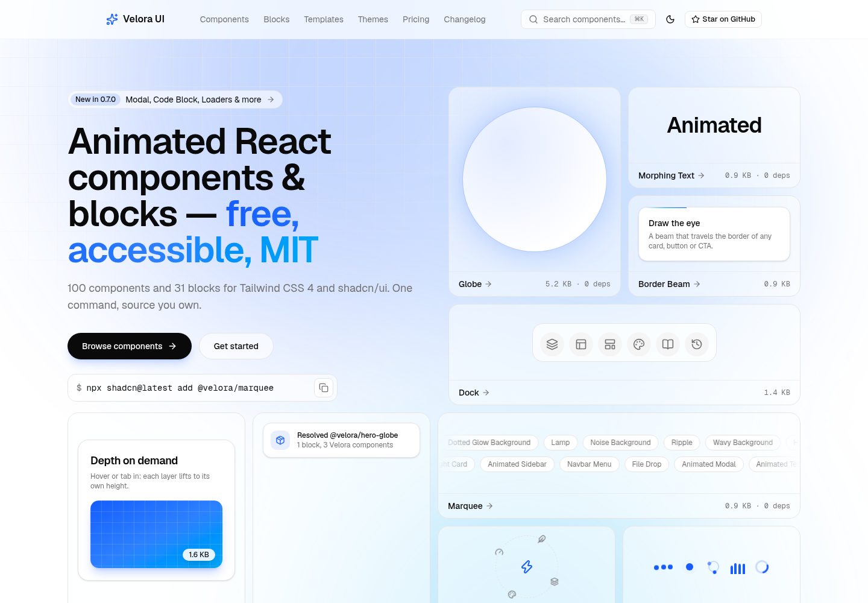This screenshot has height=603, width=868.
Task: Click the single pulsing dot loader
Action: click(690, 567)
